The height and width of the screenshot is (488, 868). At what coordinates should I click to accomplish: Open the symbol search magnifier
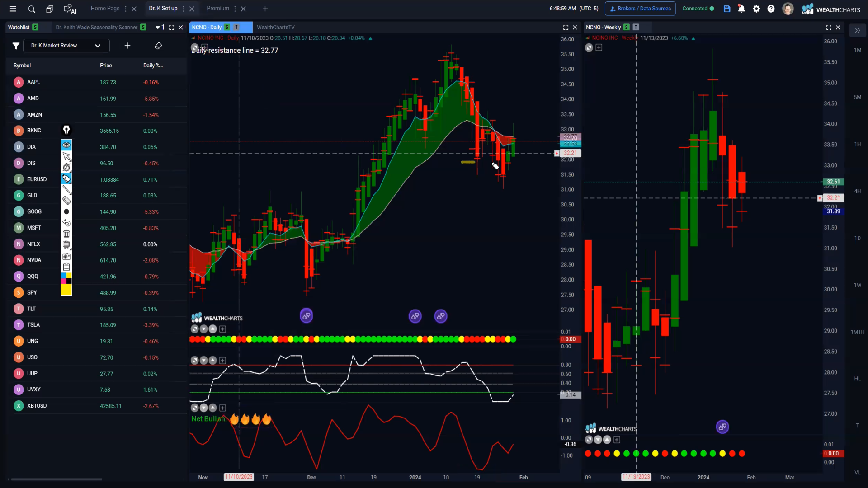[x=32, y=9]
